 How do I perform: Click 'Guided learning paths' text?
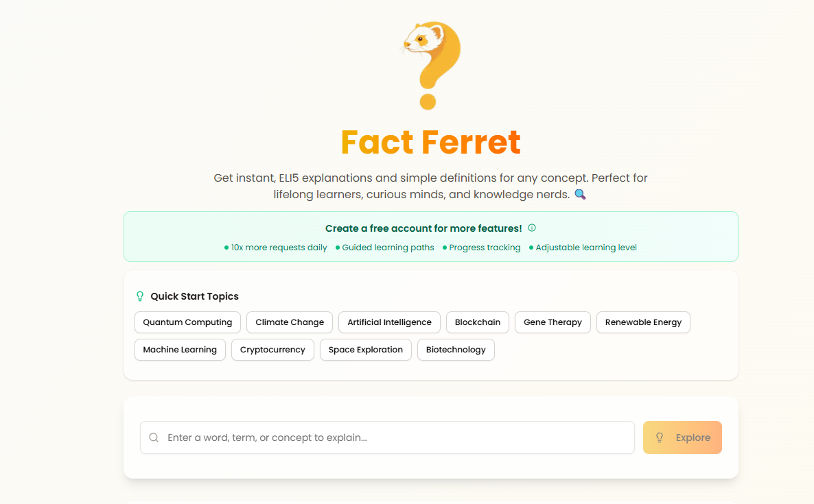(388, 248)
